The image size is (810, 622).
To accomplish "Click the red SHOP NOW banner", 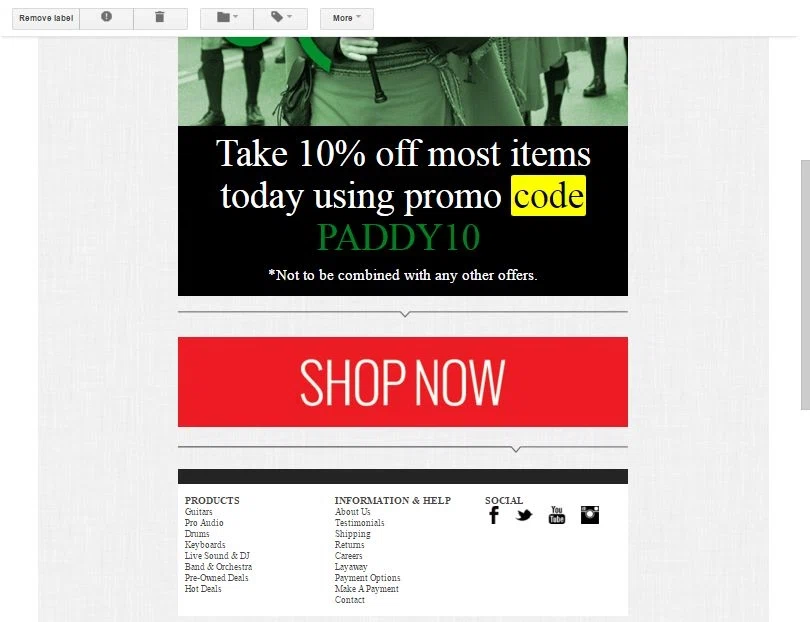I will click(403, 382).
